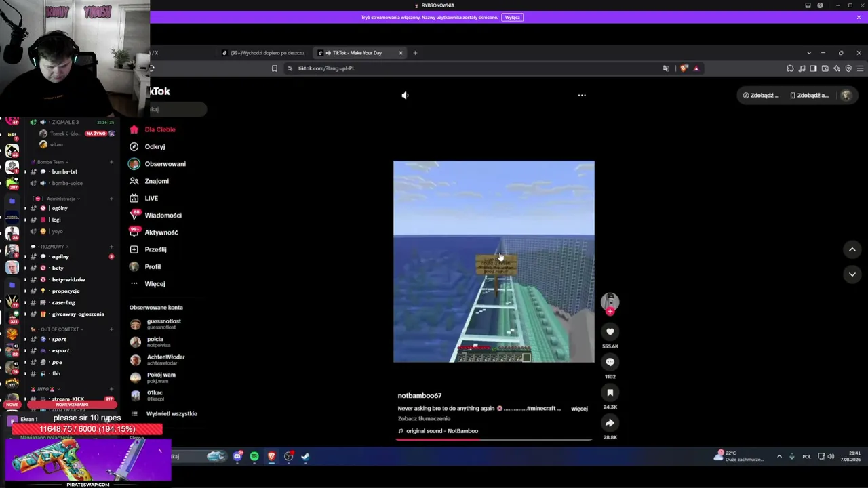Open the bomba-txt channel in Discord
Viewport: 868px width, 488px height.
[x=64, y=172]
